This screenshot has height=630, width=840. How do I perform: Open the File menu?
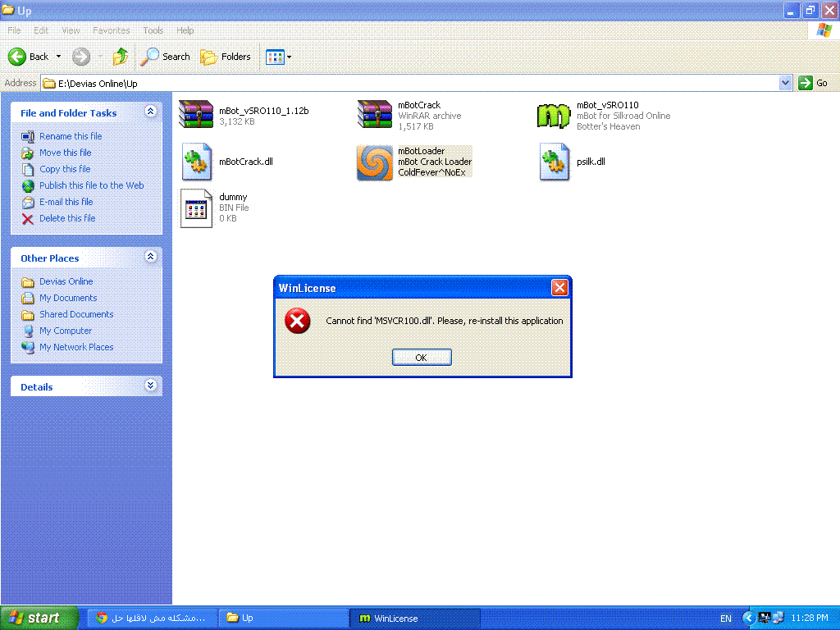click(x=15, y=30)
